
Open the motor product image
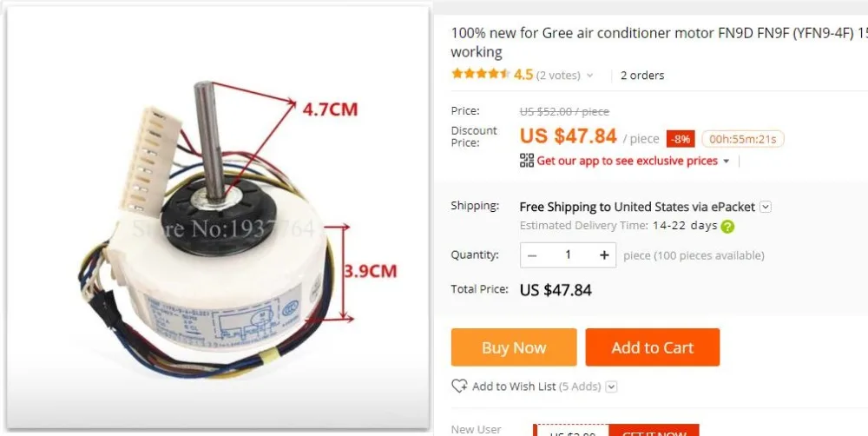[x=218, y=216]
